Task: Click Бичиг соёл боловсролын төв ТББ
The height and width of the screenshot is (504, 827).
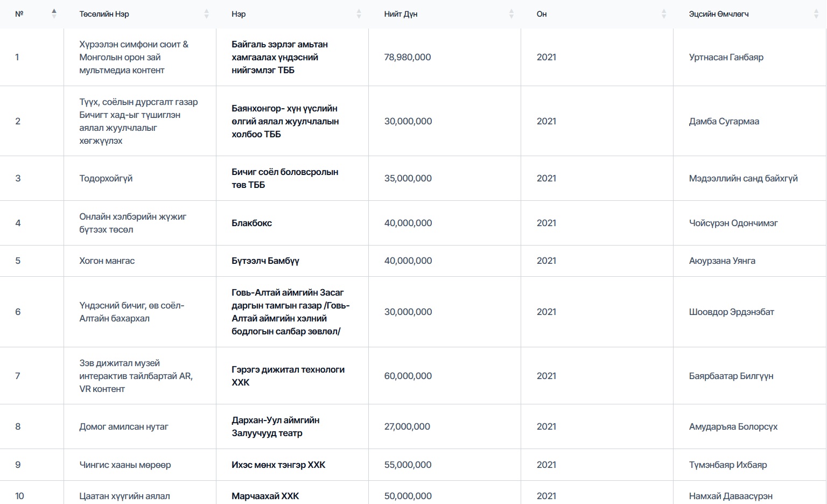Action: point(285,178)
